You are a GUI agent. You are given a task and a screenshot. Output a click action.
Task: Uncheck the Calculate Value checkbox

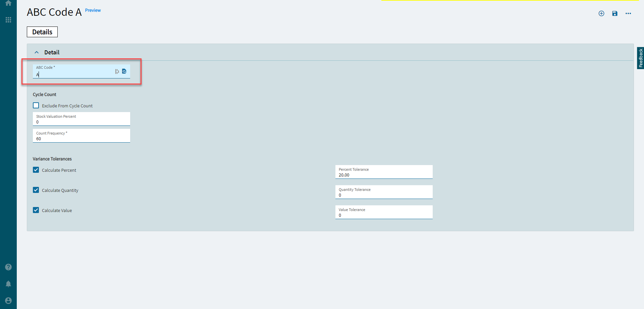tap(36, 210)
